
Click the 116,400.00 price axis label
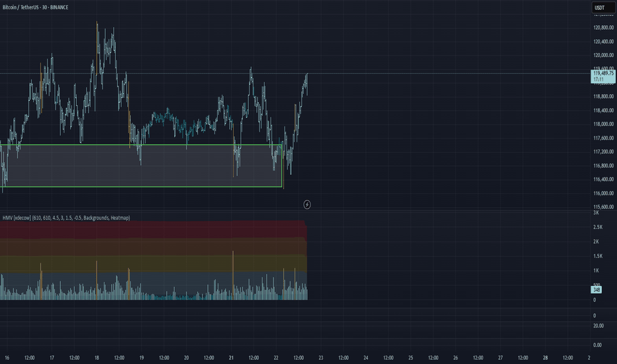tap(604, 179)
